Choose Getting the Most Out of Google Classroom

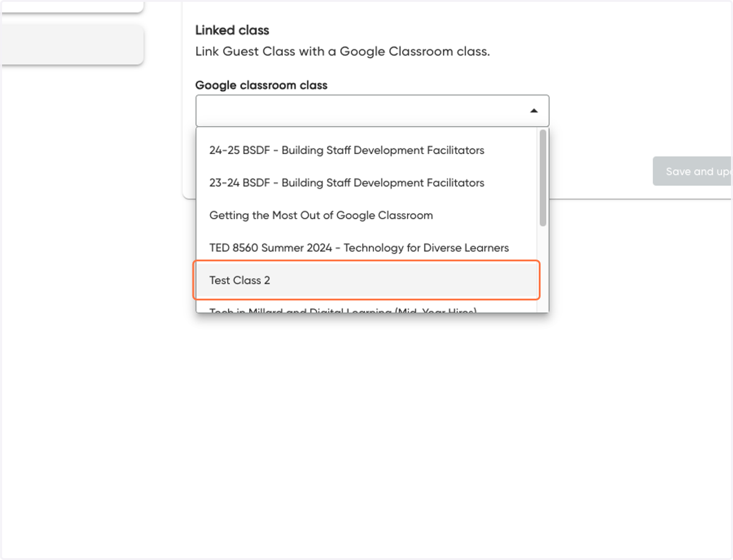click(x=366, y=215)
